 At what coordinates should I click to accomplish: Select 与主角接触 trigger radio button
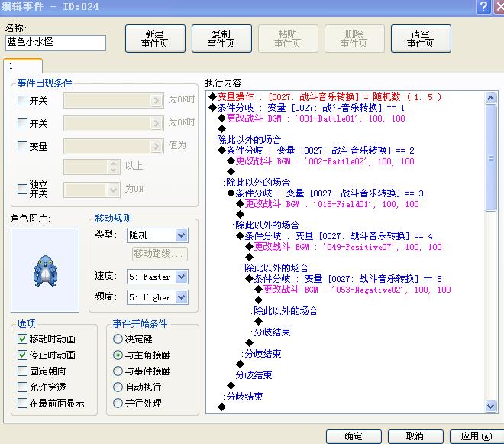tap(118, 355)
